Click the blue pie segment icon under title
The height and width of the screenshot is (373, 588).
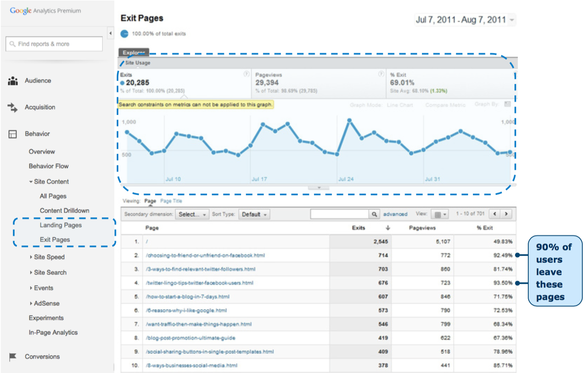pyautogui.click(x=124, y=34)
